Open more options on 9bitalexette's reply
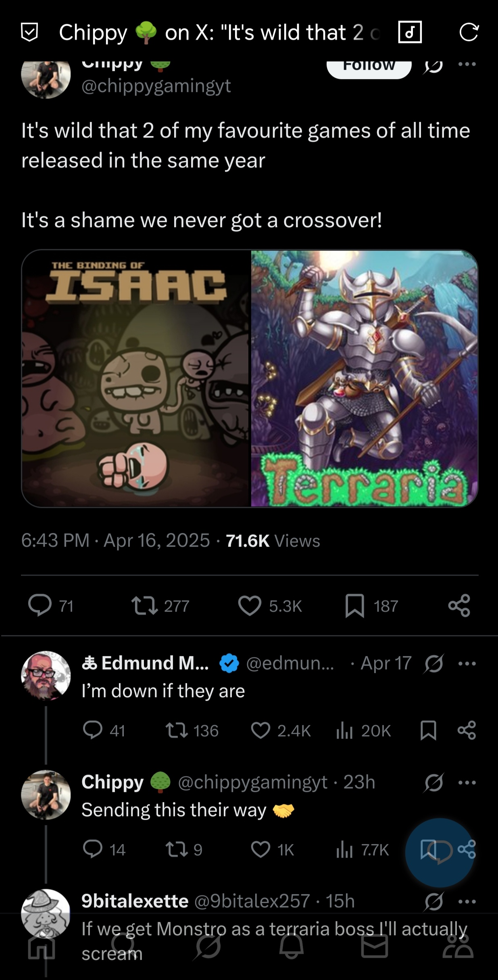498x980 pixels. pyautogui.click(x=467, y=901)
